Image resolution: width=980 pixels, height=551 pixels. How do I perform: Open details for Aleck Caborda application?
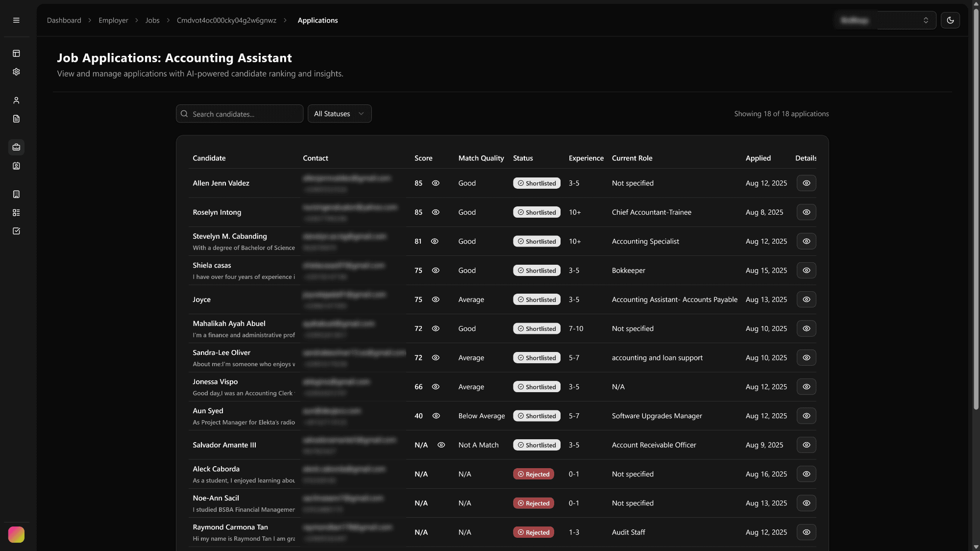806,474
